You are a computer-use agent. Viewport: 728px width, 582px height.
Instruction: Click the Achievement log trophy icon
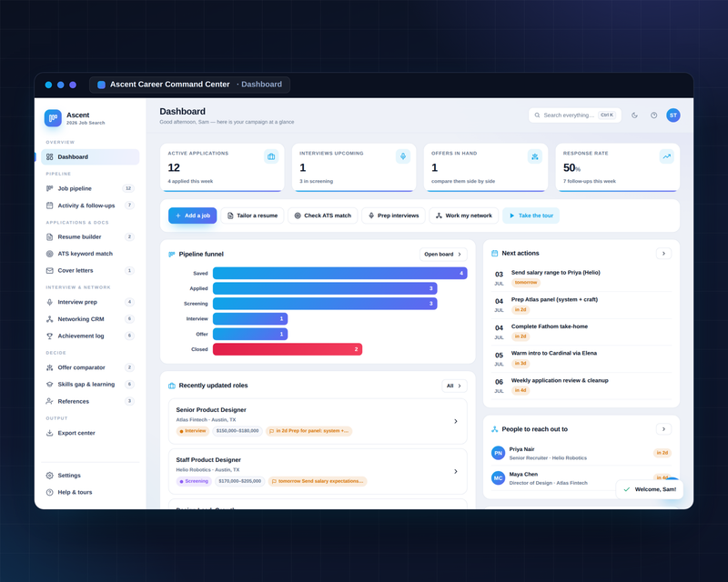[x=50, y=336]
